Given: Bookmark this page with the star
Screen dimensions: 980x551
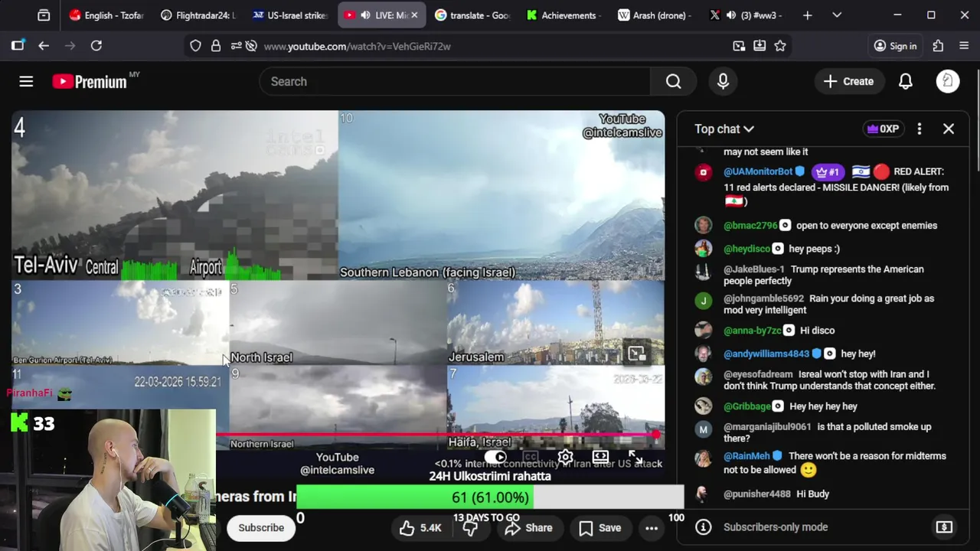Looking at the screenshot, I should (780, 46).
